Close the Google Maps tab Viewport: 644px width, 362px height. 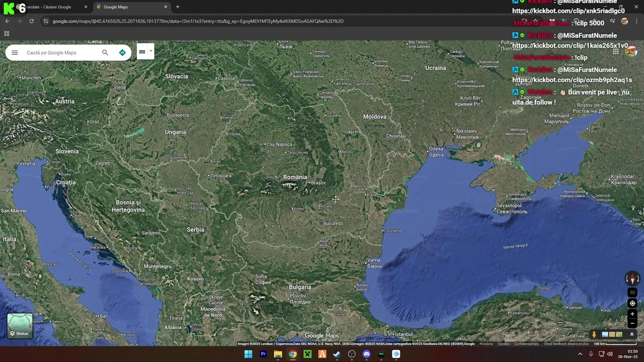(166, 7)
